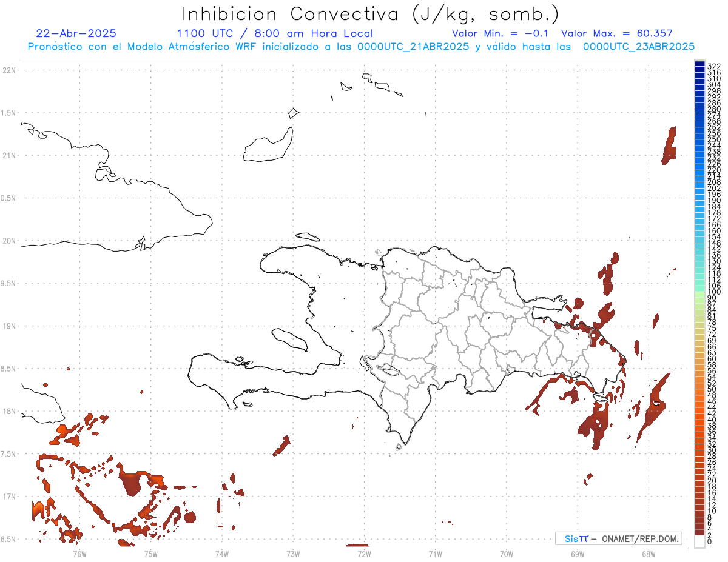728x562 pixels.
Task: Click the legend value label '160'
Action: coord(714,232)
